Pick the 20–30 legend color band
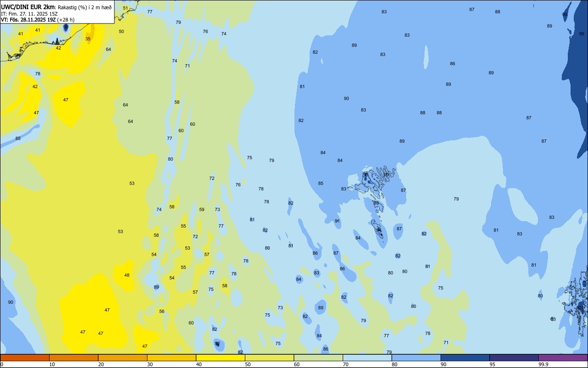 (123, 357)
